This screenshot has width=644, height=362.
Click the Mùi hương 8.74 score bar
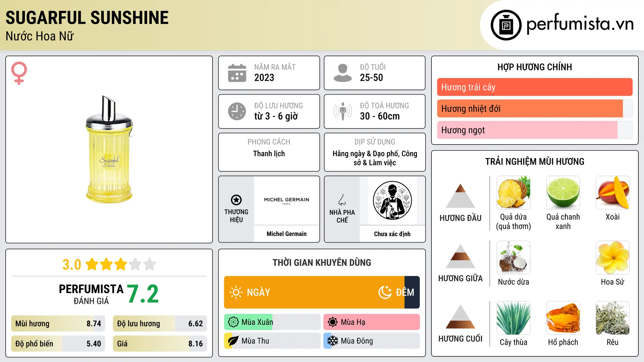58,323
